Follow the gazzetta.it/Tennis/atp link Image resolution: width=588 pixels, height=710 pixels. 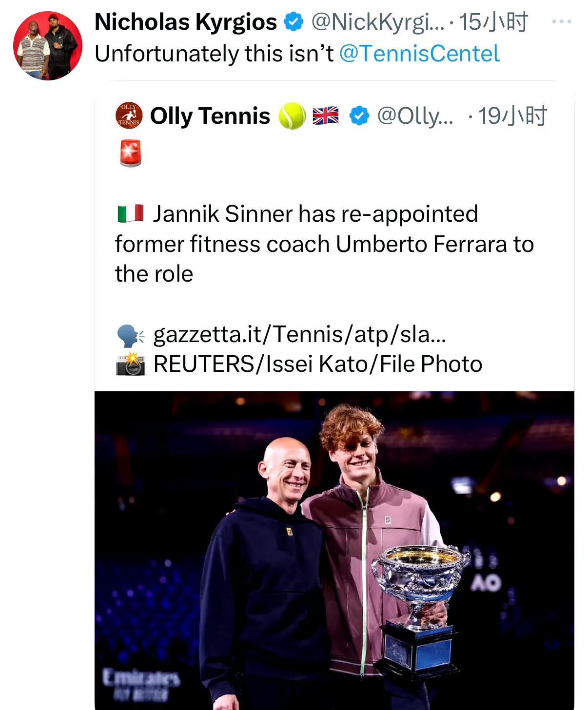(299, 334)
